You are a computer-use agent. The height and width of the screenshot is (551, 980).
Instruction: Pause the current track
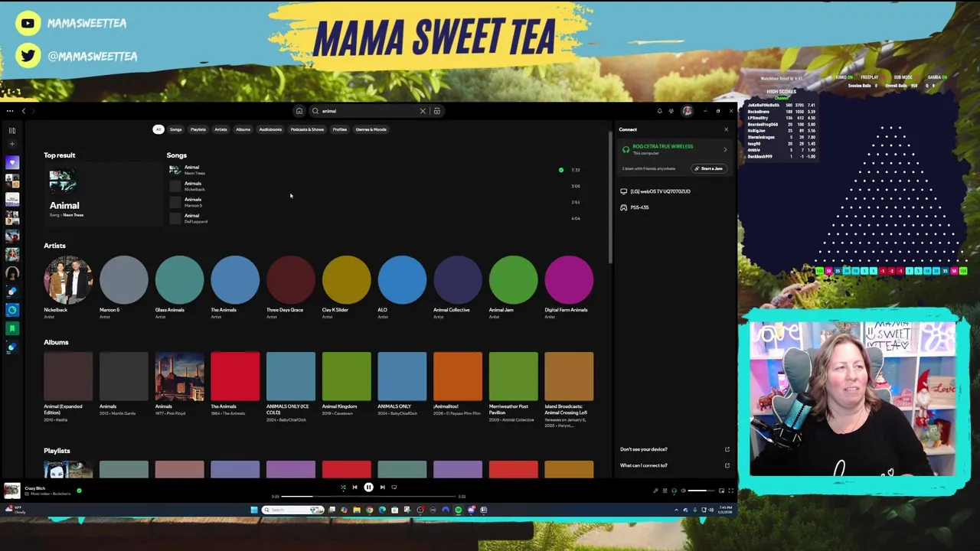[368, 487]
